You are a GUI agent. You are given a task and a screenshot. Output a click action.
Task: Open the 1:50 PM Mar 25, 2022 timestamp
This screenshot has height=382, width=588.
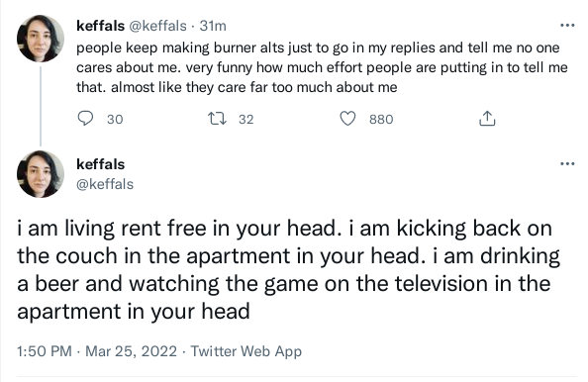click(97, 351)
